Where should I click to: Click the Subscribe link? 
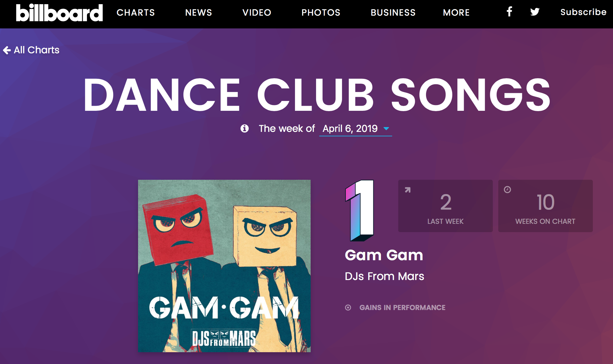583,12
